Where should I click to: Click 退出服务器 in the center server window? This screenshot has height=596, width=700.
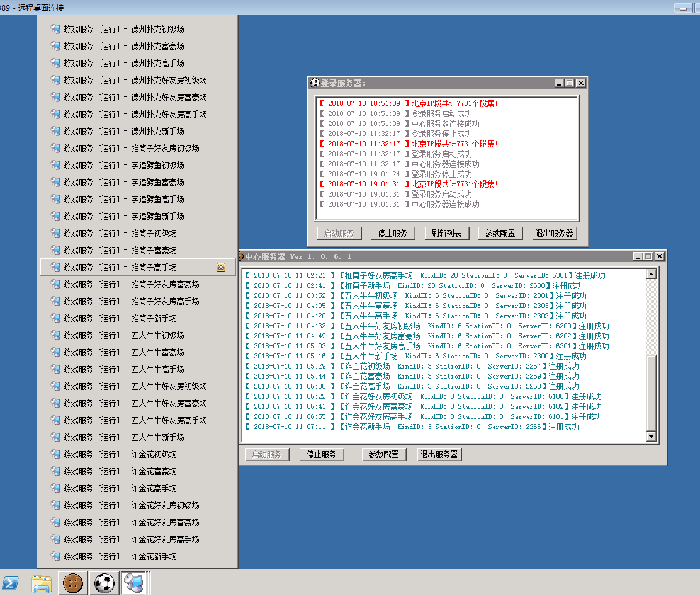439,454
